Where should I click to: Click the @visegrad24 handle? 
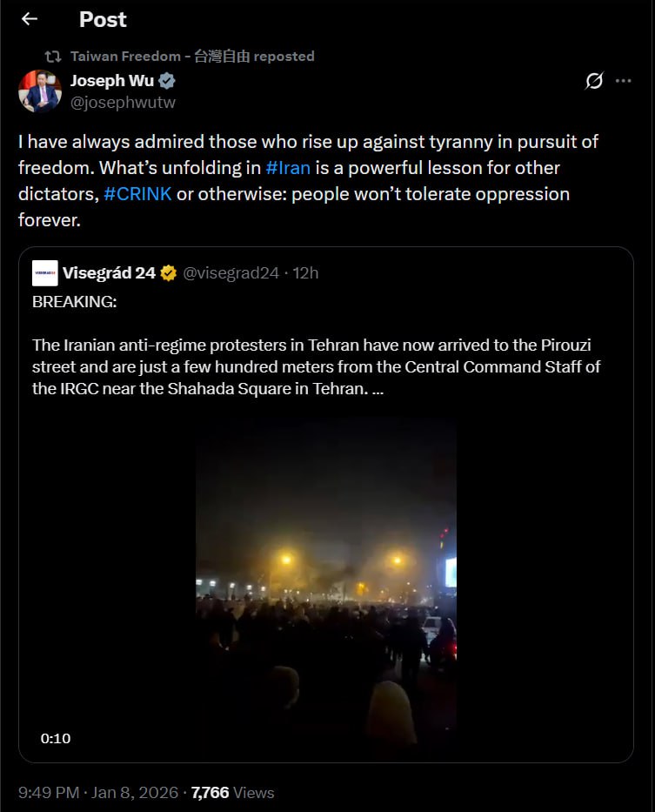point(231,273)
